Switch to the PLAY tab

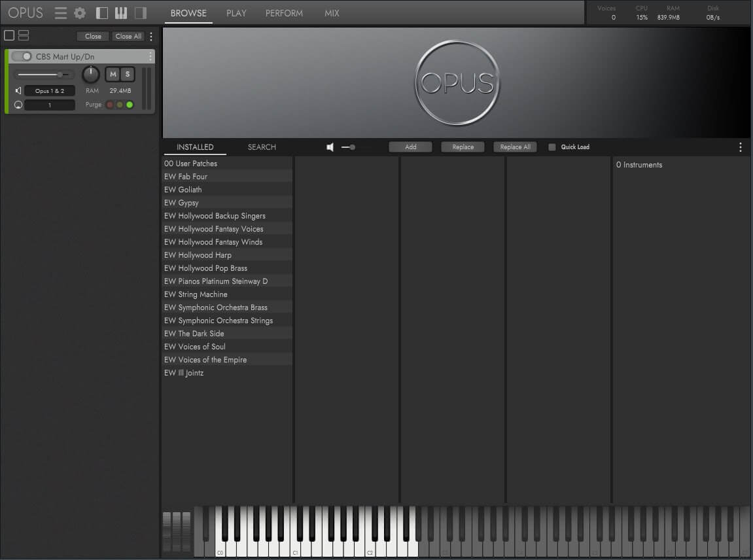click(236, 14)
